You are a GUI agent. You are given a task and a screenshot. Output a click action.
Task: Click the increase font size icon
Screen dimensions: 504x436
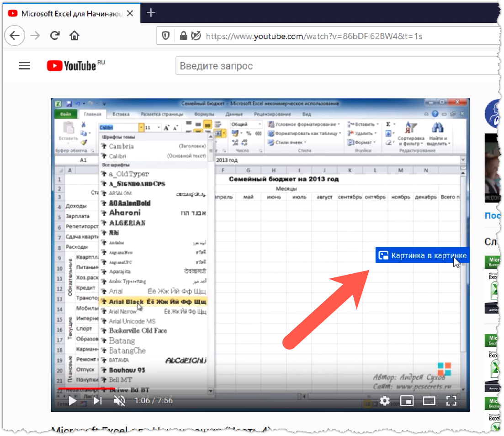[166, 128]
